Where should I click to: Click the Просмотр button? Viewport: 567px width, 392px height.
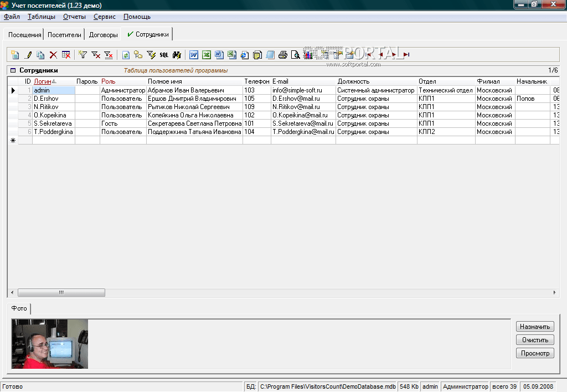tap(535, 353)
